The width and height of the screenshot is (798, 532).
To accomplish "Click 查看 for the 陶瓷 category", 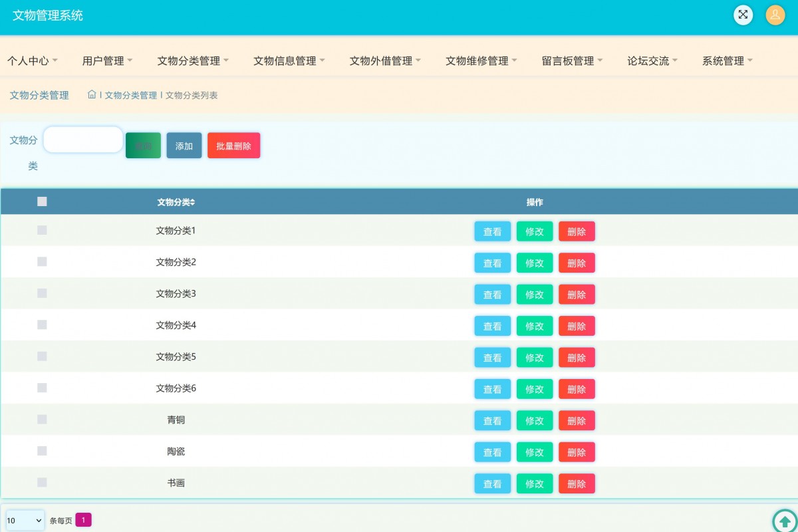I will (x=492, y=452).
